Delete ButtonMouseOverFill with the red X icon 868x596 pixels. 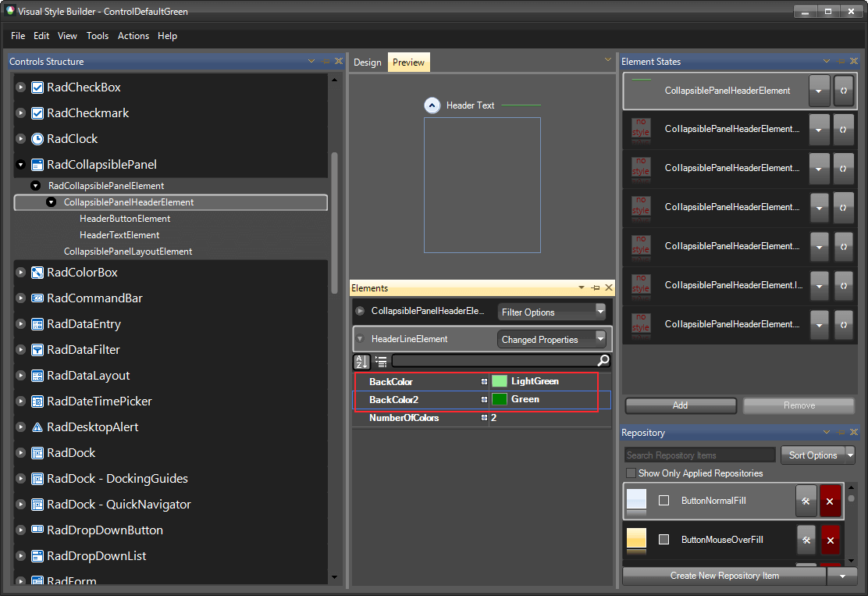pyautogui.click(x=830, y=539)
